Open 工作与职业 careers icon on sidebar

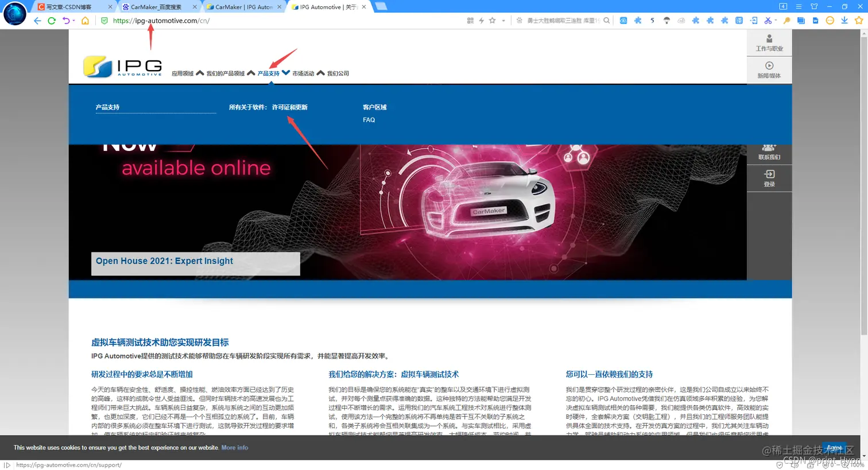[769, 43]
